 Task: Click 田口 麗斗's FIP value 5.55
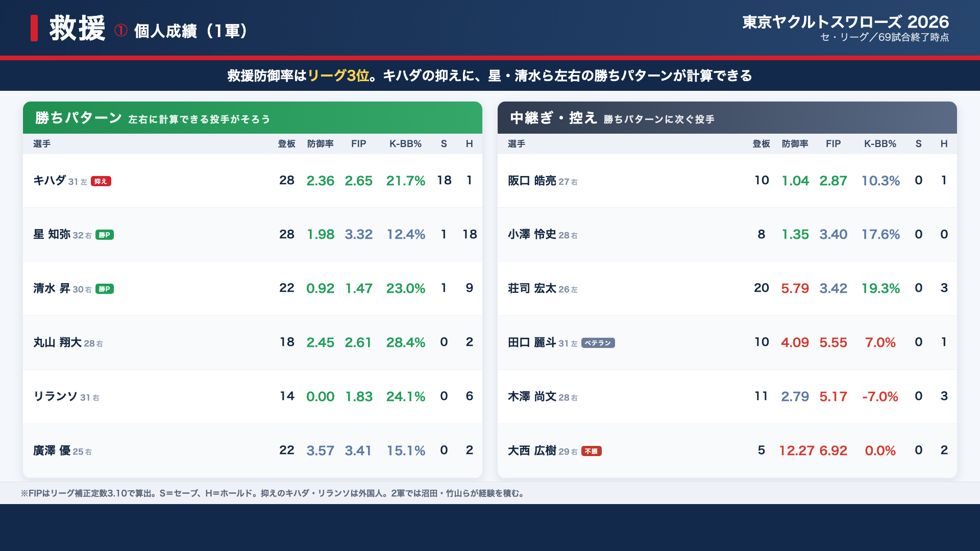tap(833, 342)
